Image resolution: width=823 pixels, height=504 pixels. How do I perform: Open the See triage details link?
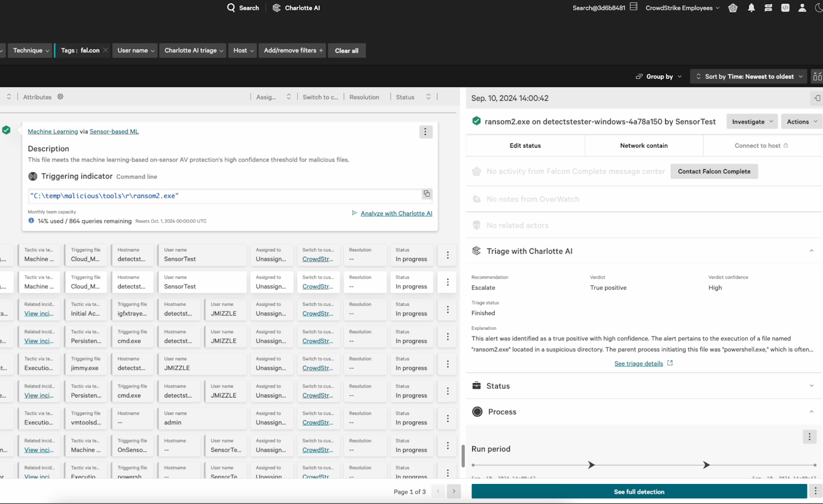coord(638,364)
